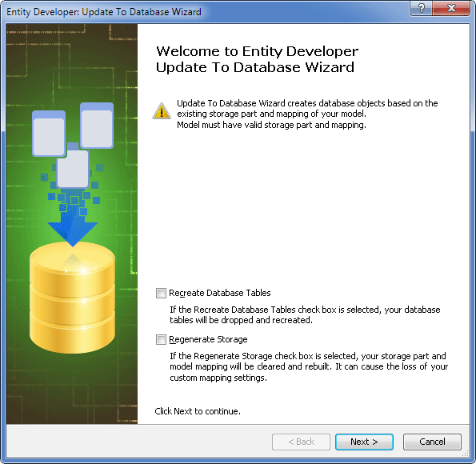Close the wizard with the X button

click(x=451, y=8)
